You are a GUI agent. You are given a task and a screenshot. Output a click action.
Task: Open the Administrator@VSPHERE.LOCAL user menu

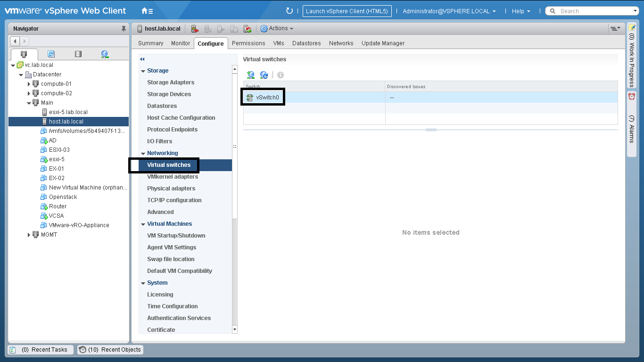click(x=449, y=11)
